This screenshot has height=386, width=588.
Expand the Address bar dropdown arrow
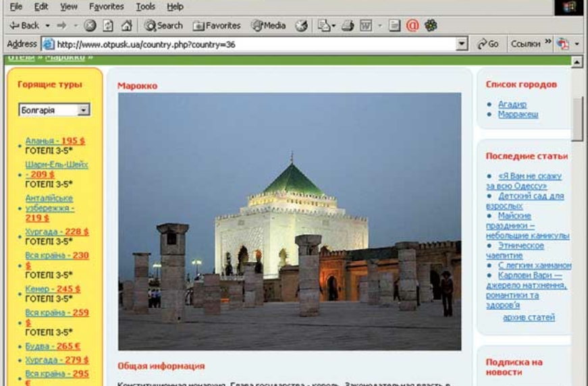click(462, 44)
